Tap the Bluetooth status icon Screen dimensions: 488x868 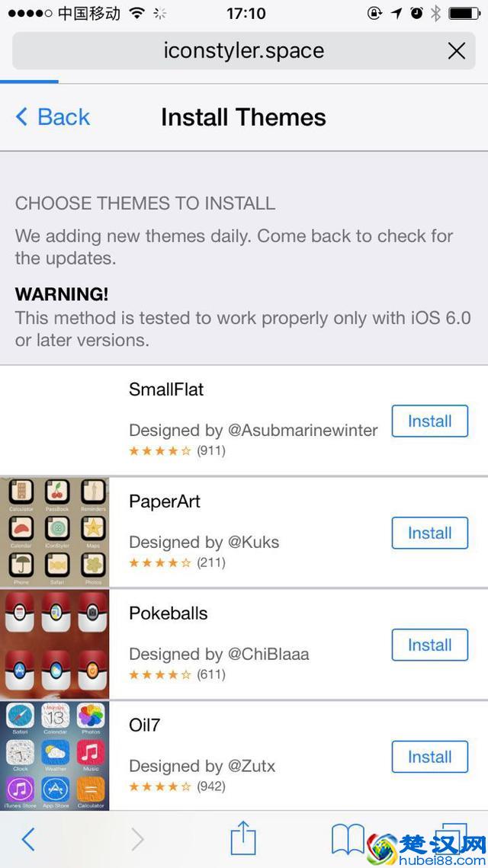click(435, 13)
